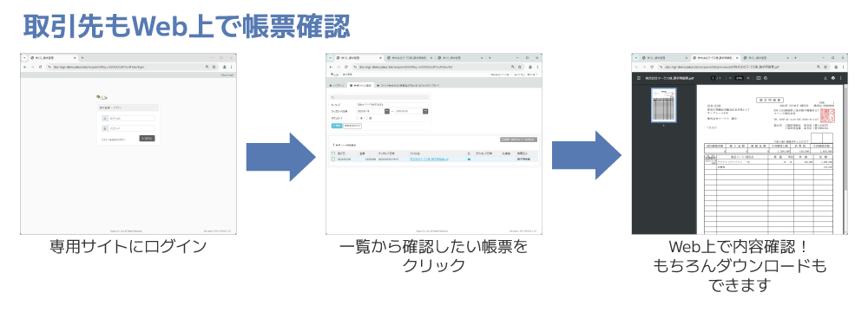Open the calendar picker for the end date
Image resolution: width=868 pixels, height=312 pixels.
click(425, 111)
